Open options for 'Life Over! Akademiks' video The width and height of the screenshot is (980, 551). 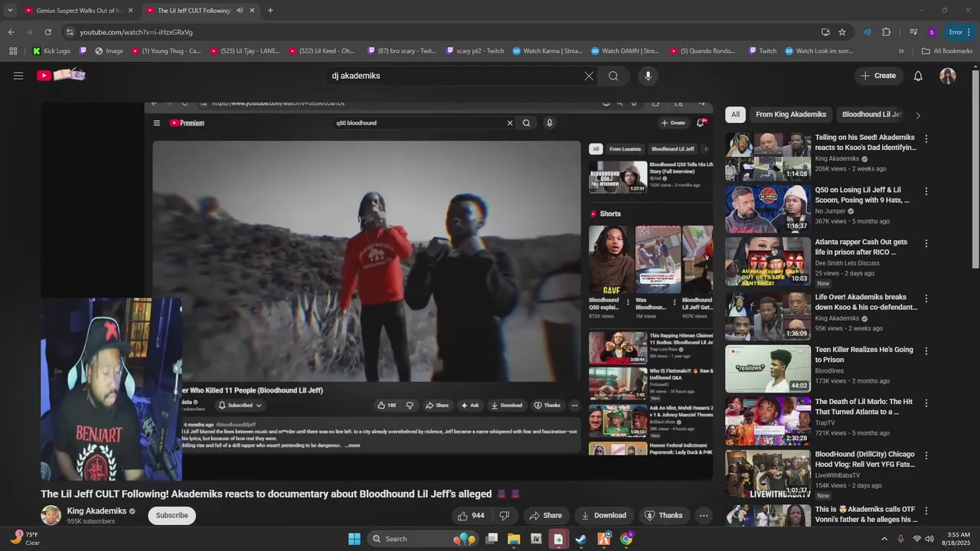(x=926, y=298)
